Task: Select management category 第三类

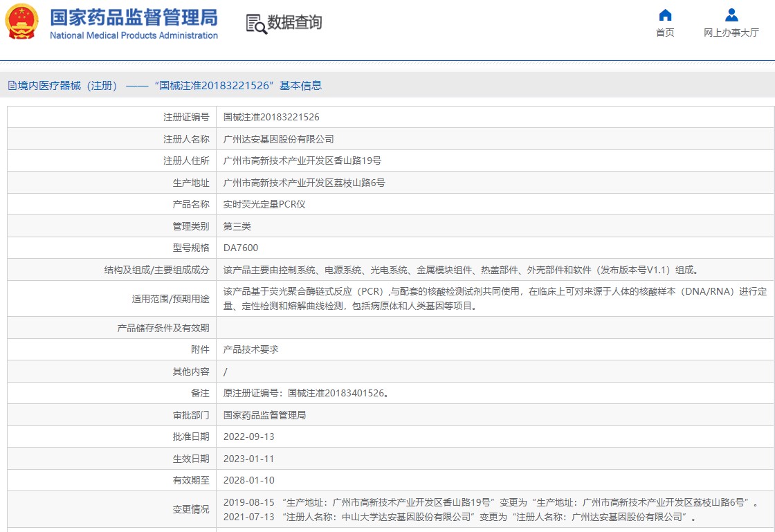Action: tap(237, 226)
